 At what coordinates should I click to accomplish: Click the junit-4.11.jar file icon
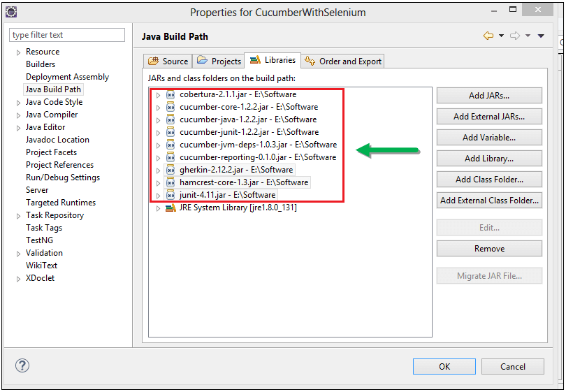tap(170, 195)
